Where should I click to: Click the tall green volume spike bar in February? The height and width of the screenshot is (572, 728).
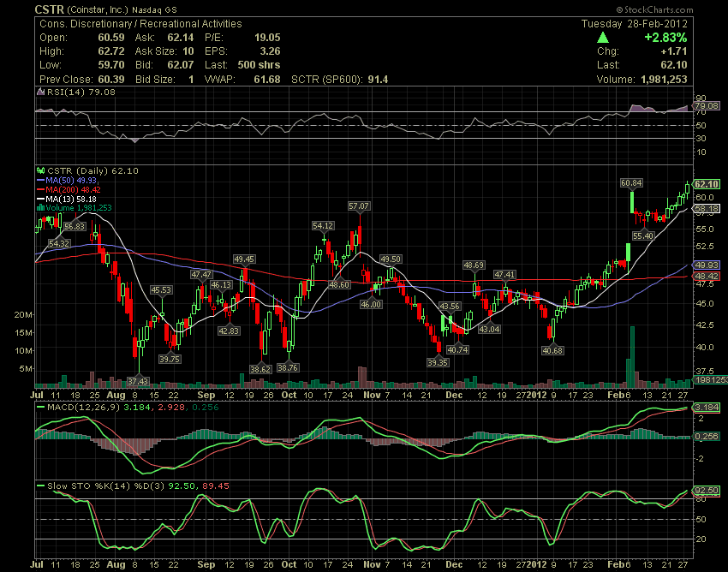632,356
